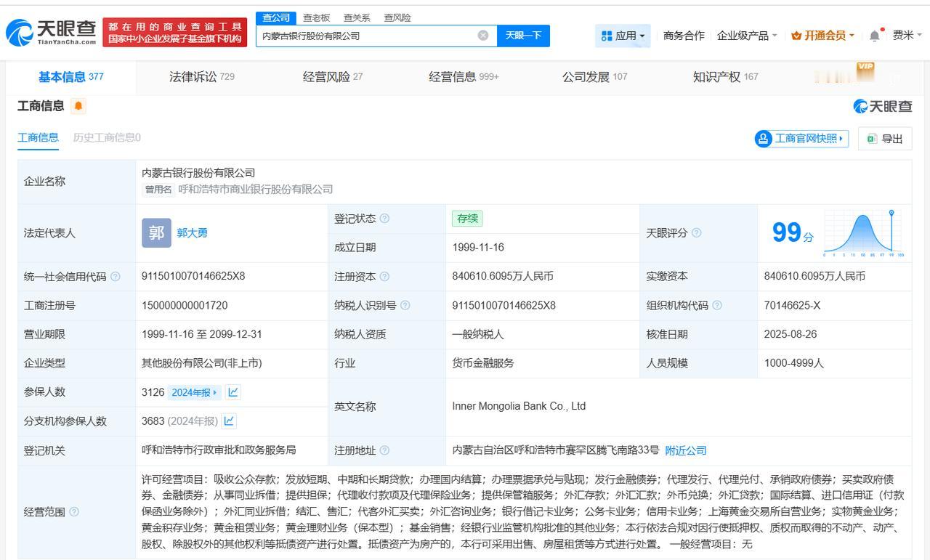This screenshot has height=560, width=930.
Task: Open the user menu 费米
Action: pos(907,36)
